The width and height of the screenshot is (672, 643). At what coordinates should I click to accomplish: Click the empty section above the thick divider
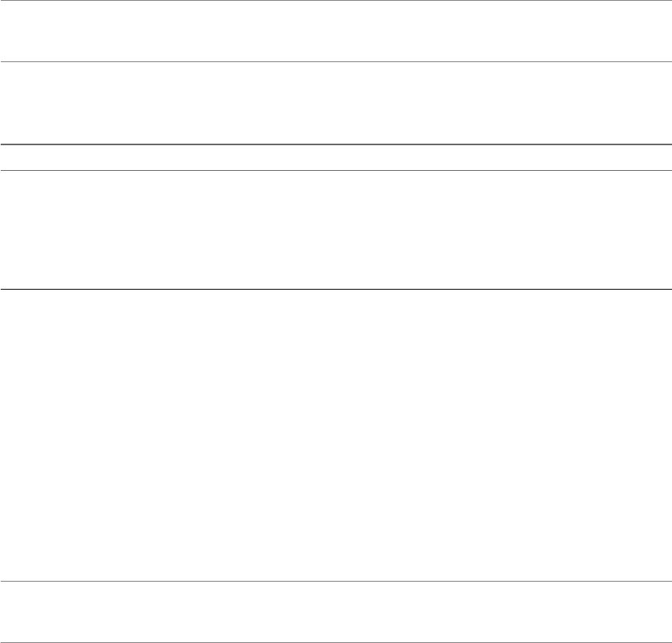point(336,103)
